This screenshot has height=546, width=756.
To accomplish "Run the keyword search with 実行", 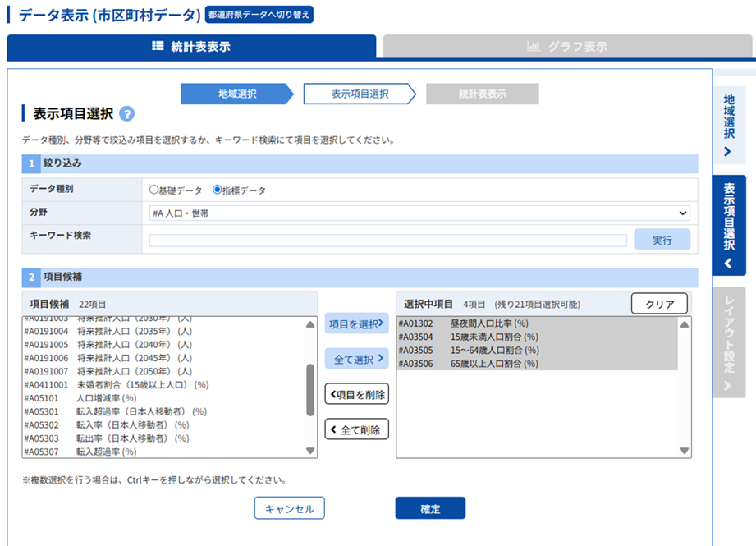I will point(662,239).
